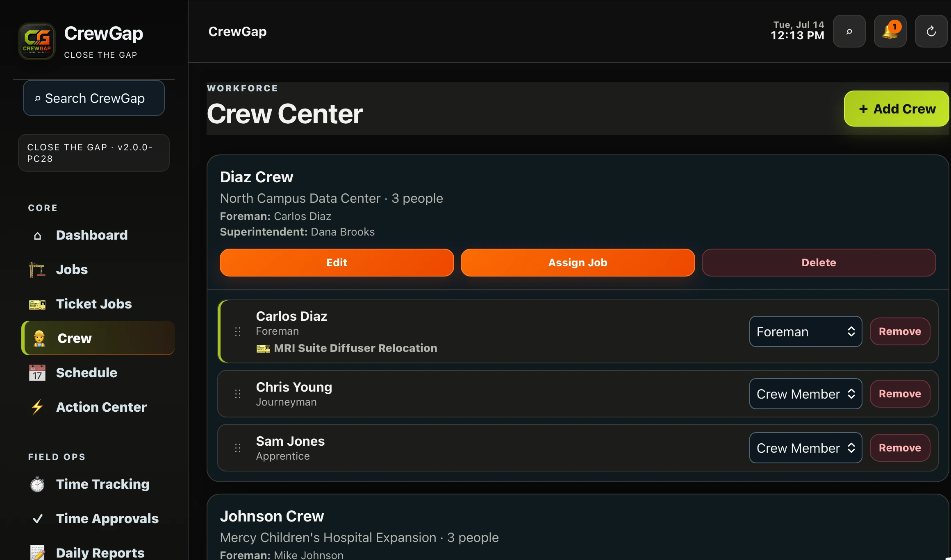This screenshot has height=560, width=951.
Task: Delete the Diaz Crew
Action: 819,263
